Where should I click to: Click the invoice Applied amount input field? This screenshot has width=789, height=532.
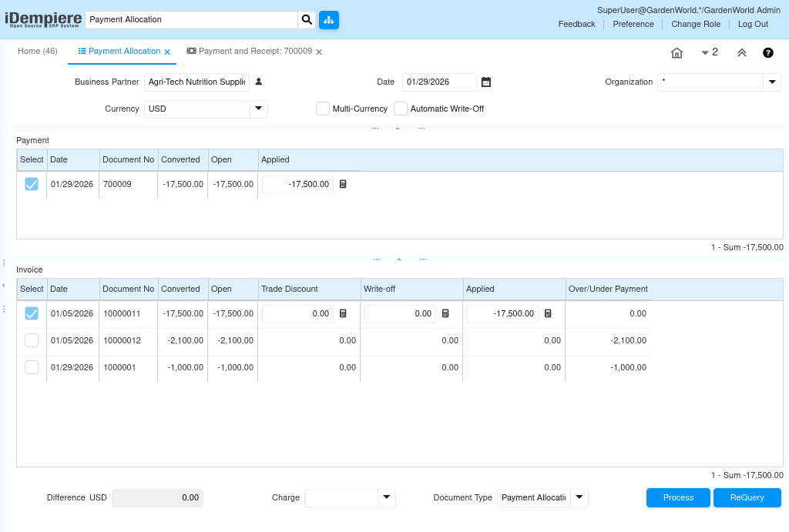click(x=502, y=314)
